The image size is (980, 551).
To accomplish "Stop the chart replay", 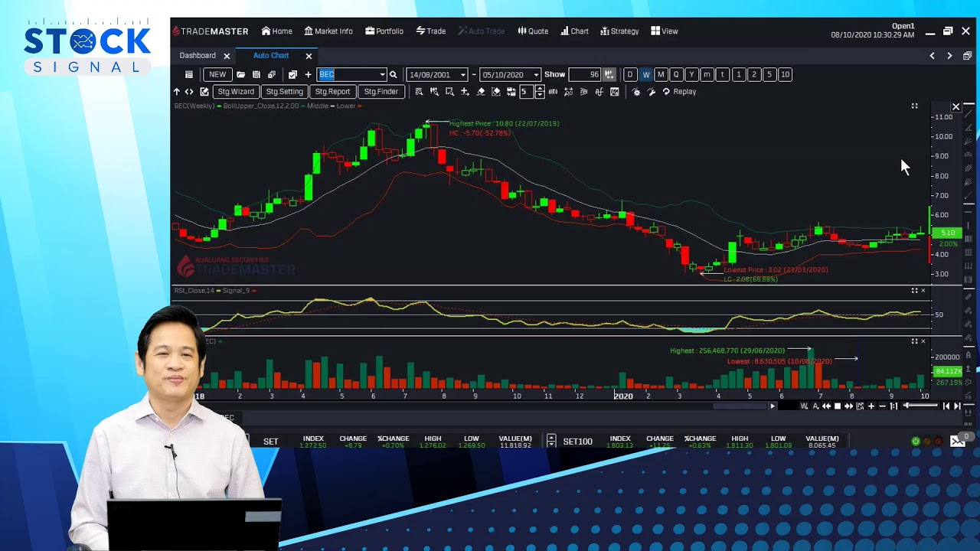I will pos(838,406).
